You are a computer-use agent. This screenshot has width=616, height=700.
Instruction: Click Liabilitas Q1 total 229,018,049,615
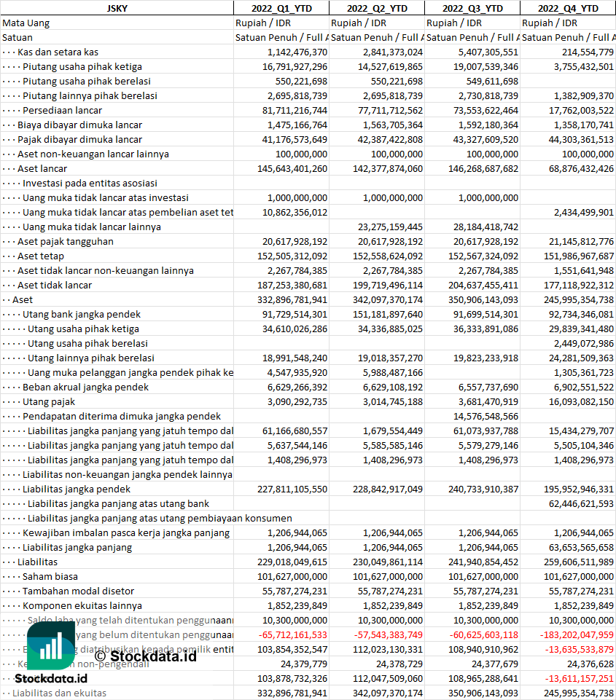[292, 562]
